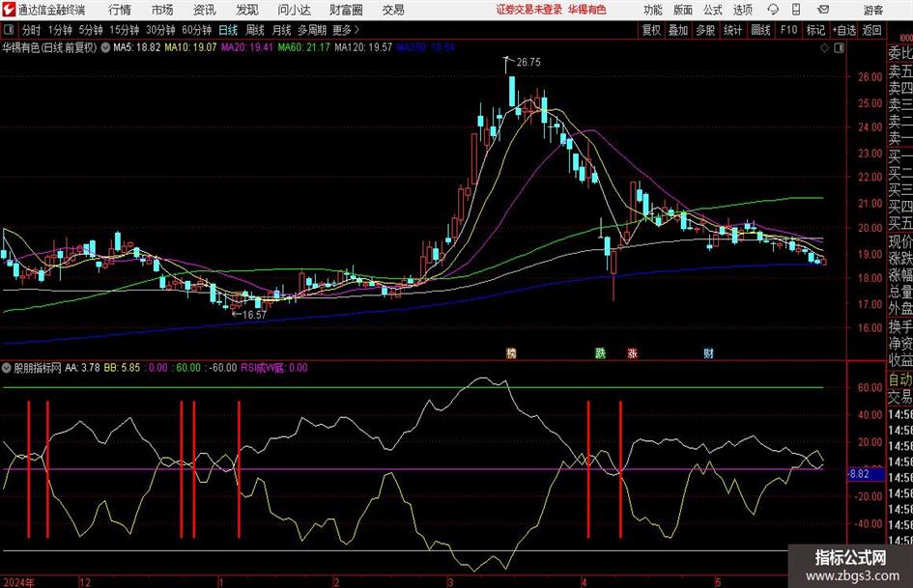Click the 涨 event marker on chart
Screen dimensions: 913x588
[x=632, y=353]
